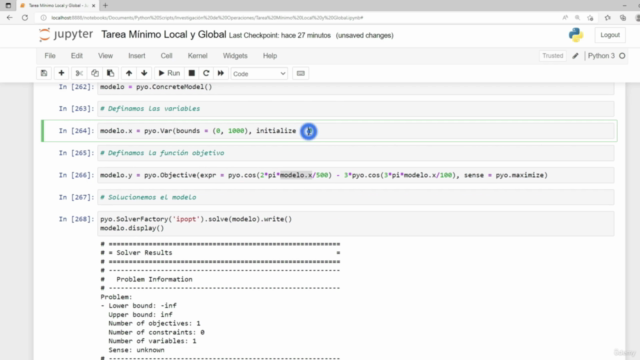Open the command palette keyboard icon

301,73
